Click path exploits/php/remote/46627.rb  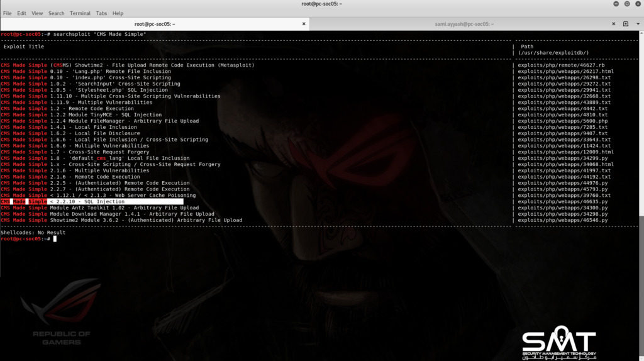pos(561,65)
